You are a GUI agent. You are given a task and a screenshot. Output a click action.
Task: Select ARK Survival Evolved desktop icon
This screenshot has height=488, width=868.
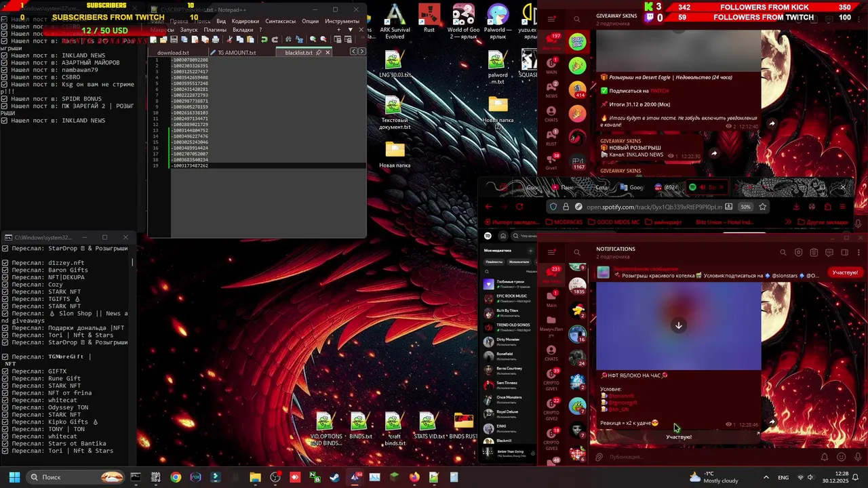tap(395, 20)
